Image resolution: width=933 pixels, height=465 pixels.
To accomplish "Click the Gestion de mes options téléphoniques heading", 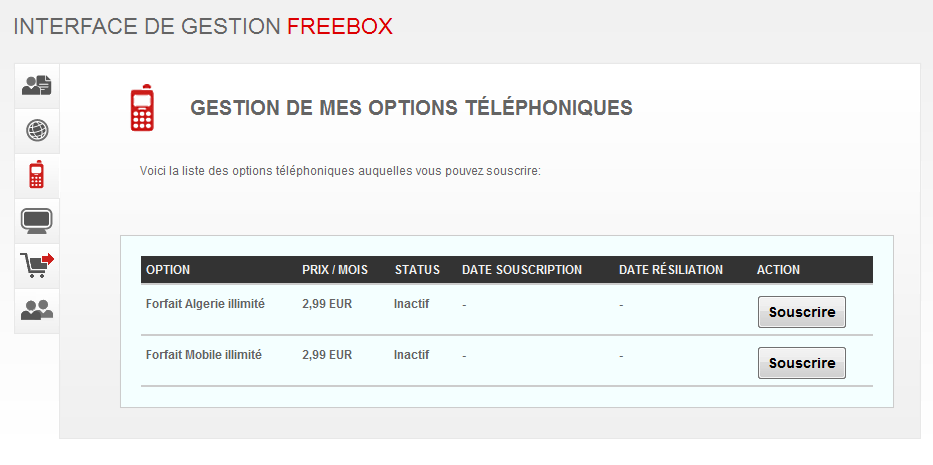I will tap(411, 108).
